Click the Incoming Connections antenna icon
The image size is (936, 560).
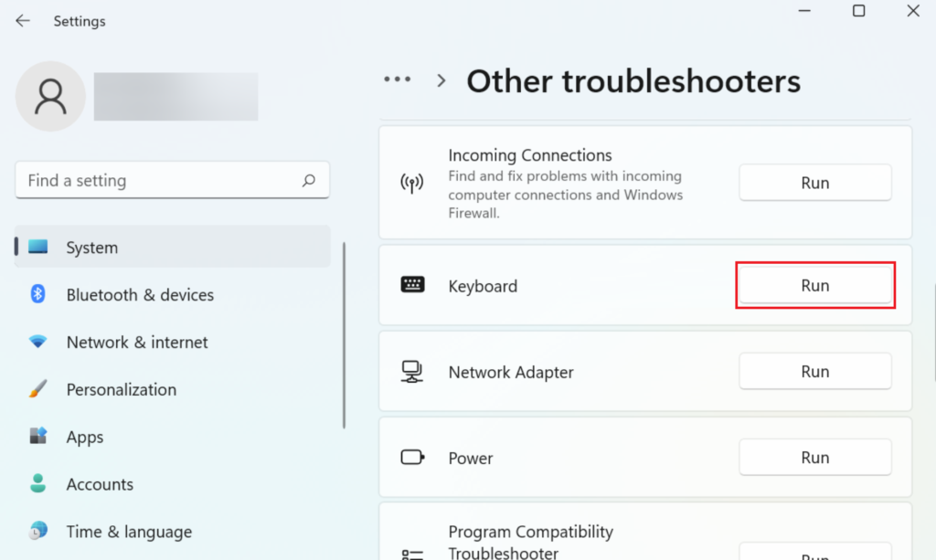coord(413,183)
